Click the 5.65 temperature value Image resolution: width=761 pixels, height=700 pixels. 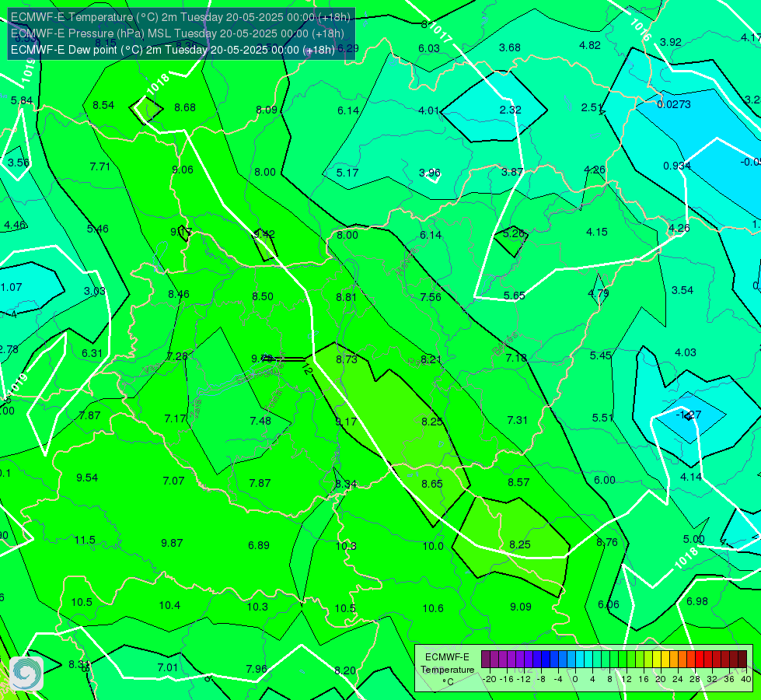(514, 296)
